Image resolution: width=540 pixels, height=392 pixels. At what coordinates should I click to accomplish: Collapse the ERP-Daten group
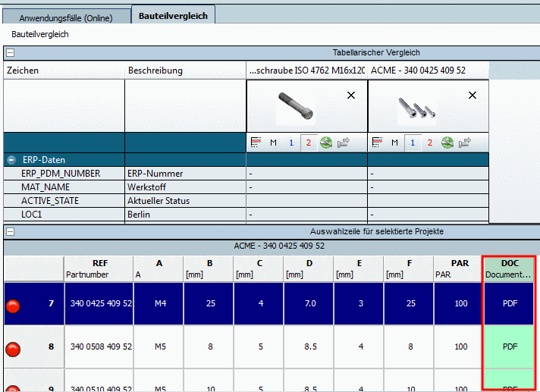[x=11, y=160]
